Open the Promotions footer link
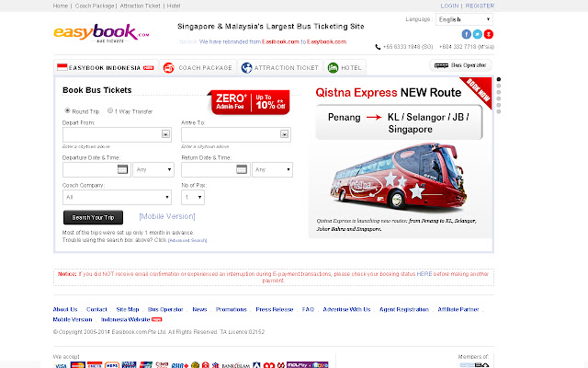Image resolution: width=588 pixels, height=368 pixels. pos(231,309)
